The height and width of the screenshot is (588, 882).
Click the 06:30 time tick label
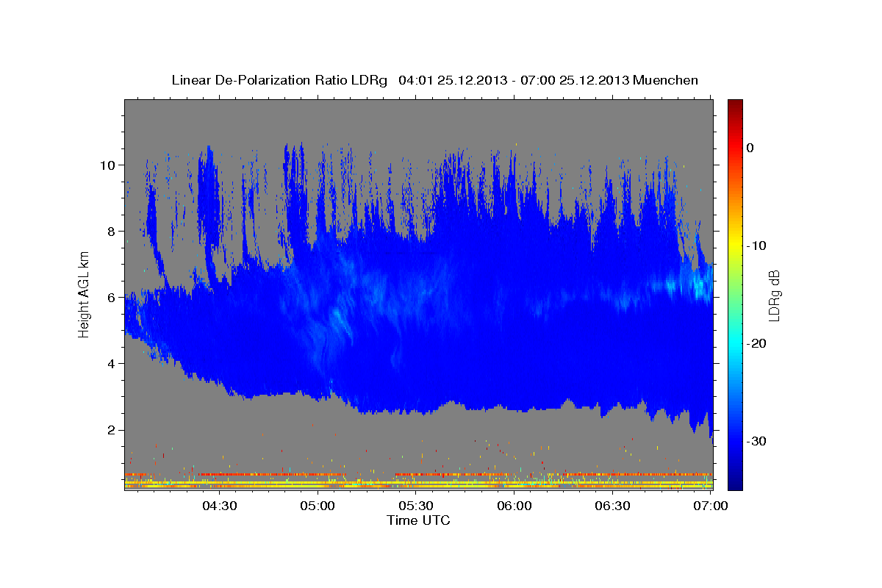[613, 506]
